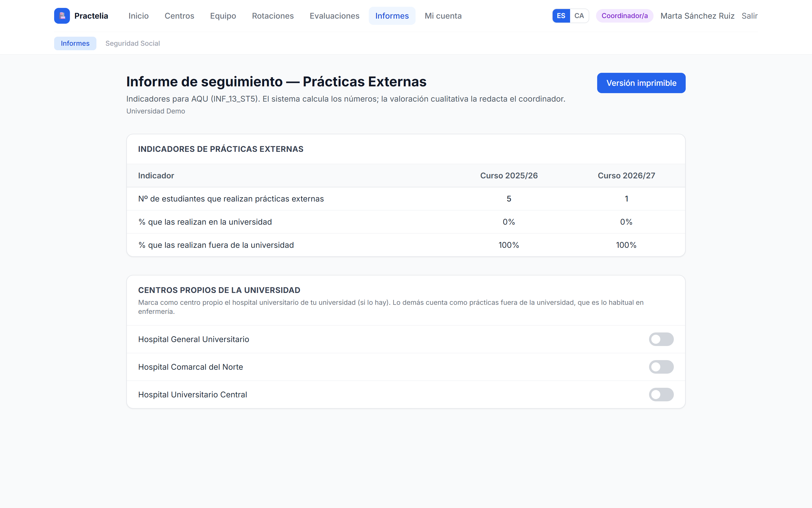Toggle Hospital Universitario Central switch
This screenshot has height=508, width=812.
coord(661,395)
